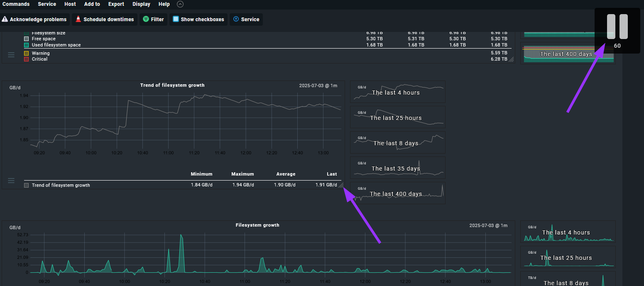This screenshot has height=286, width=644.
Task: Select the last 35 days trend thumbnail
Action: pos(397,168)
